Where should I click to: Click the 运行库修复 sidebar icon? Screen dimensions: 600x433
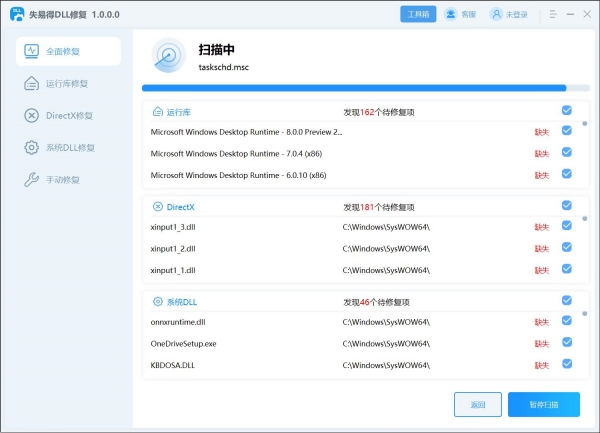(x=31, y=83)
